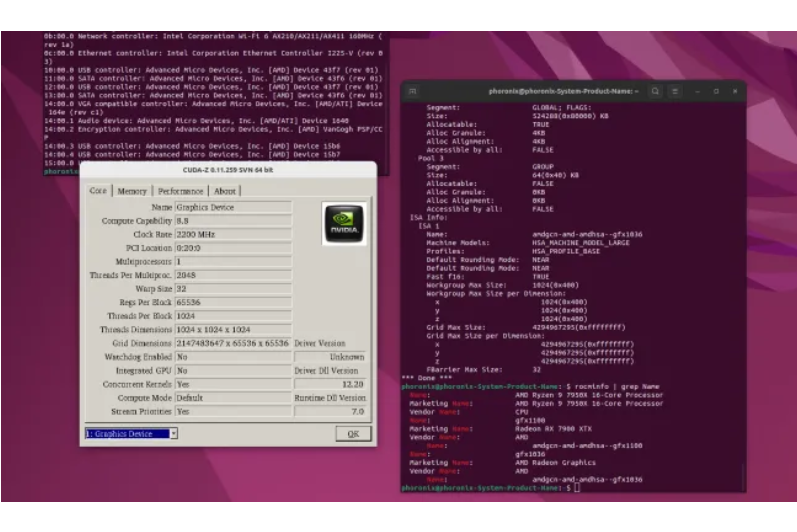The height and width of the screenshot is (532, 797).
Task: Click the Threads Per Multiproc. value 2048
Action: [233, 275]
